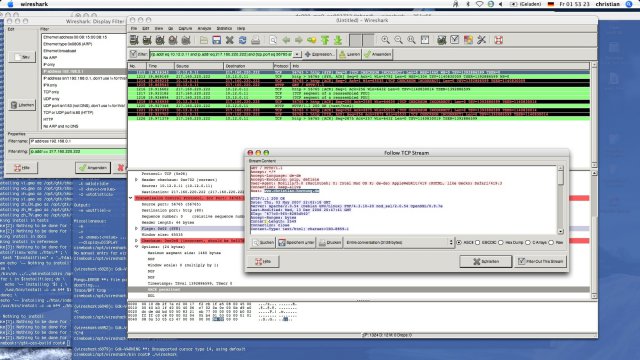This screenshot has width=640, height=360.
Task: Jump to first packet icon
Action: [325, 40]
